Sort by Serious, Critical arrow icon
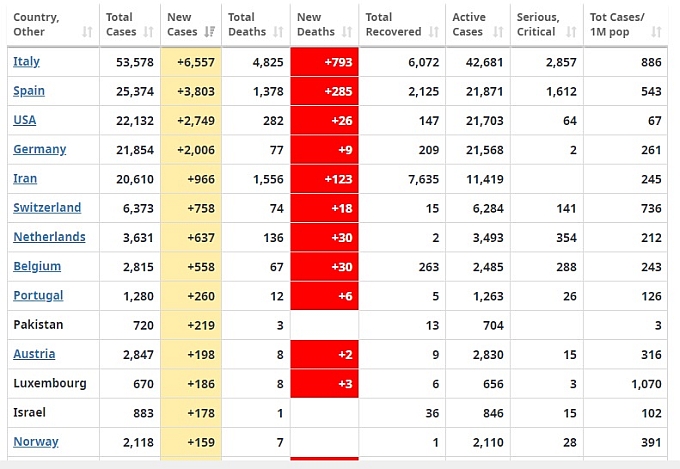The width and height of the screenshot is (680, 469). point(569,33)
